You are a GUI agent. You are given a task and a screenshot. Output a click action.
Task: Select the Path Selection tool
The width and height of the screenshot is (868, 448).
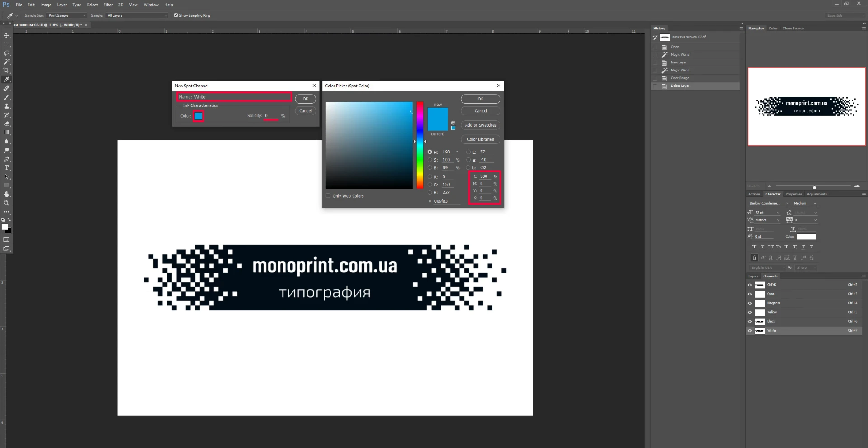tap(6, 176)
